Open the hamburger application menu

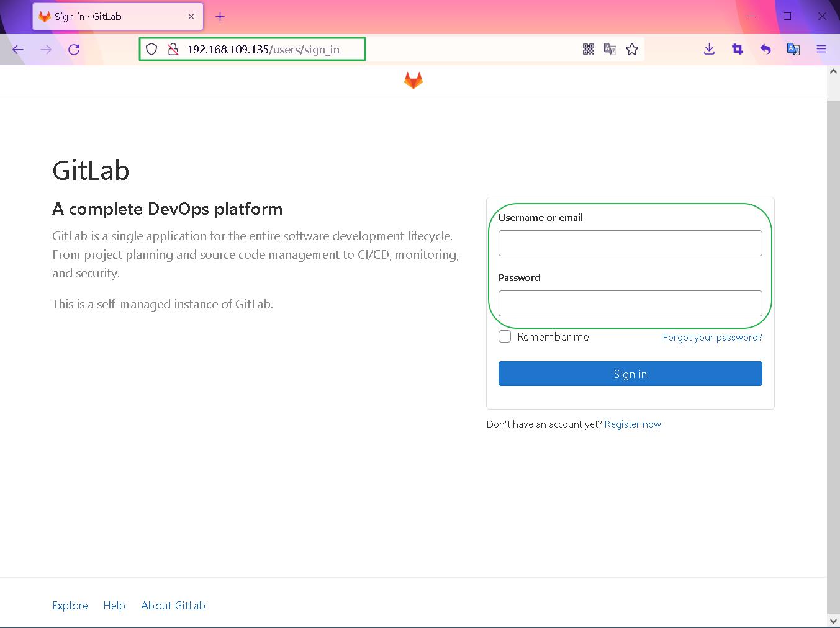(821, 49)
